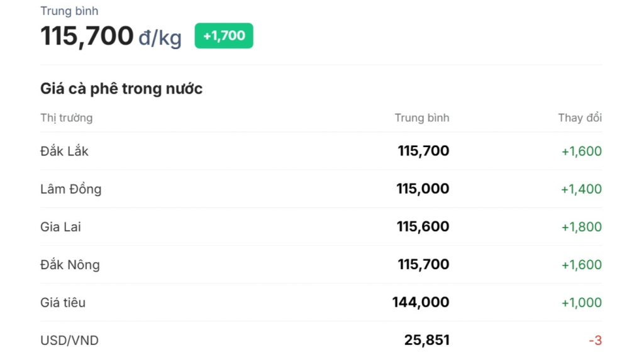
Task: Click the Giá tiêu row label
Action: [x=63, y=302]
